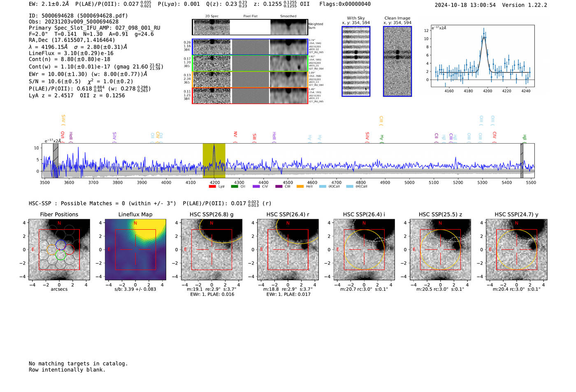The image size is (576, 392).
Task: Click the S/N = 10.6(±0.5) value
Action: pos(55,81)
